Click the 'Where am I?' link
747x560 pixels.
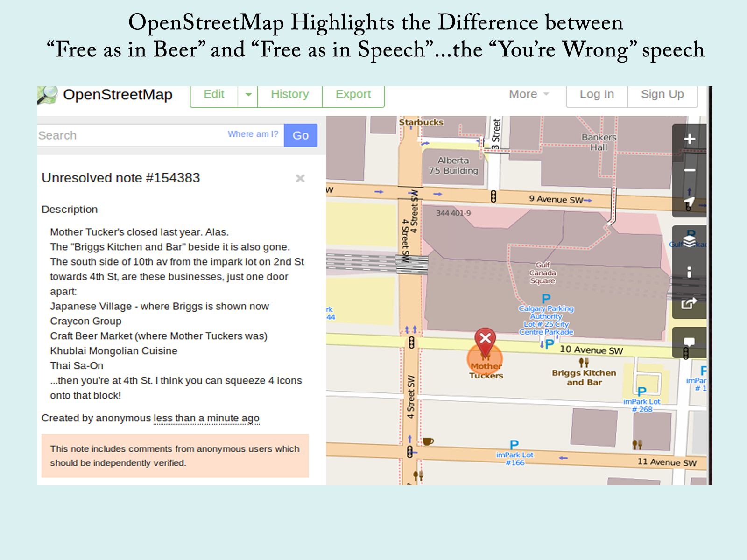tap(253, 134)
